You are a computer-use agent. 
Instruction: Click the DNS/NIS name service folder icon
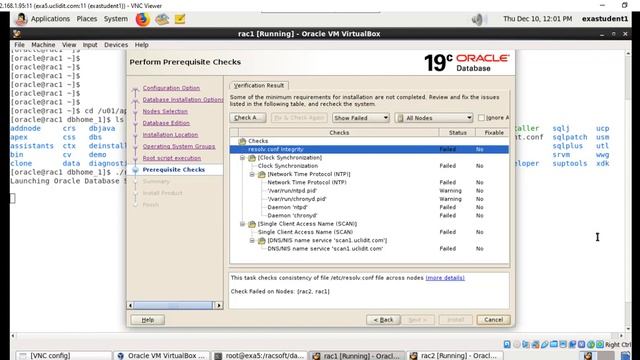[262, 240]
